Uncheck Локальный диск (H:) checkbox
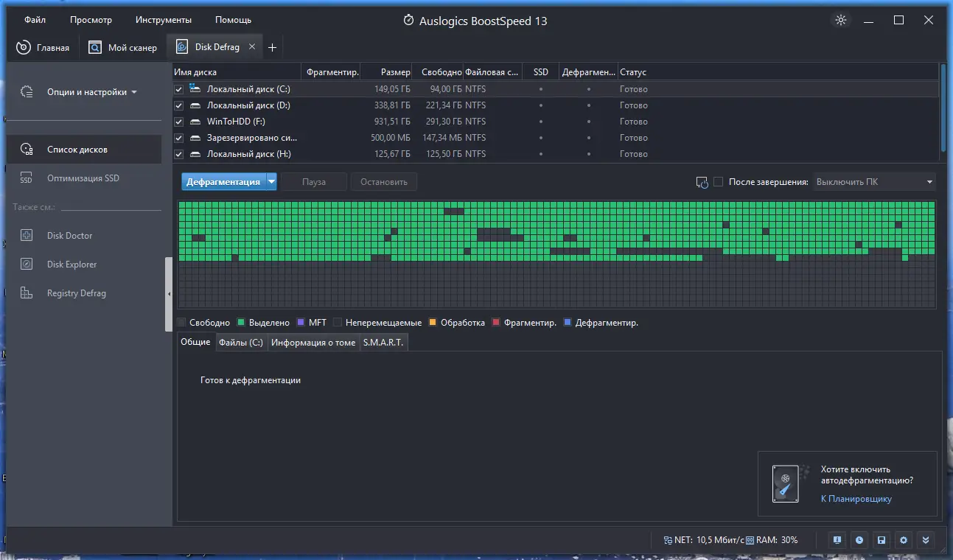The image size is (953, 560). click(x=178, y=154)
